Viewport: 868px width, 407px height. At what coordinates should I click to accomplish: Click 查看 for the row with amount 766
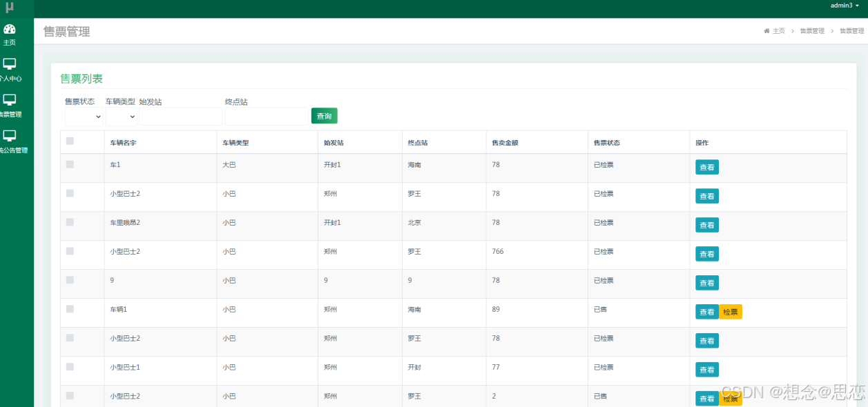pyautogui.click(x=707, y=254)
